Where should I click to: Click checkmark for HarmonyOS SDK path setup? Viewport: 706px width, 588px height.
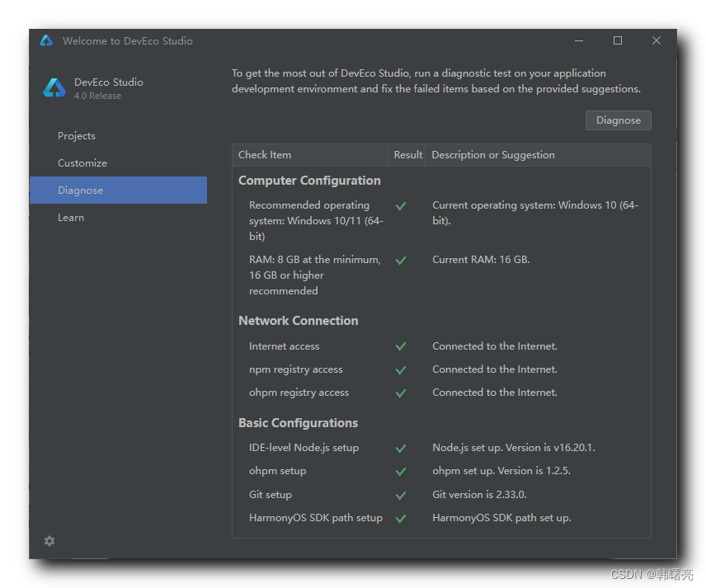[401, 519]
